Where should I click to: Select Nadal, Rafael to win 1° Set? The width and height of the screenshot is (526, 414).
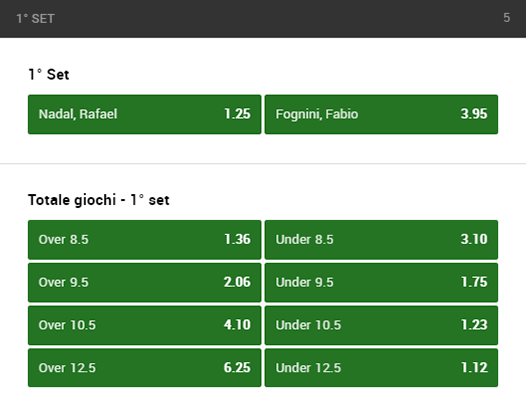tap(145, 114)
